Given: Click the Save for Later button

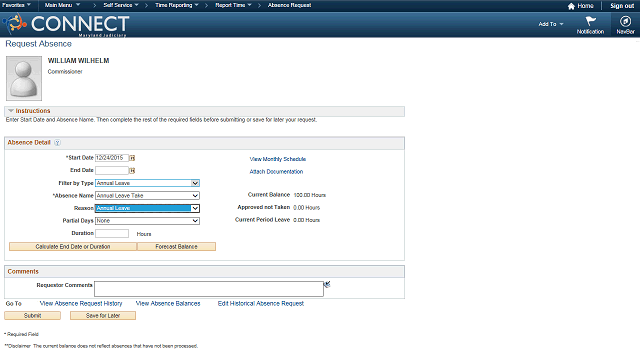Looking at the screenshot, I should (103, 316).
